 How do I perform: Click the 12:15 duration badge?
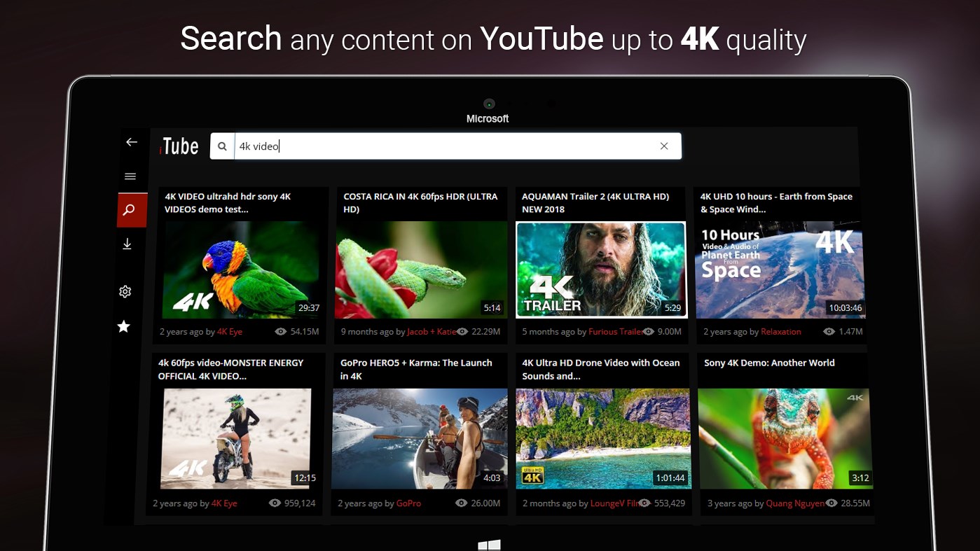[305, 478]
